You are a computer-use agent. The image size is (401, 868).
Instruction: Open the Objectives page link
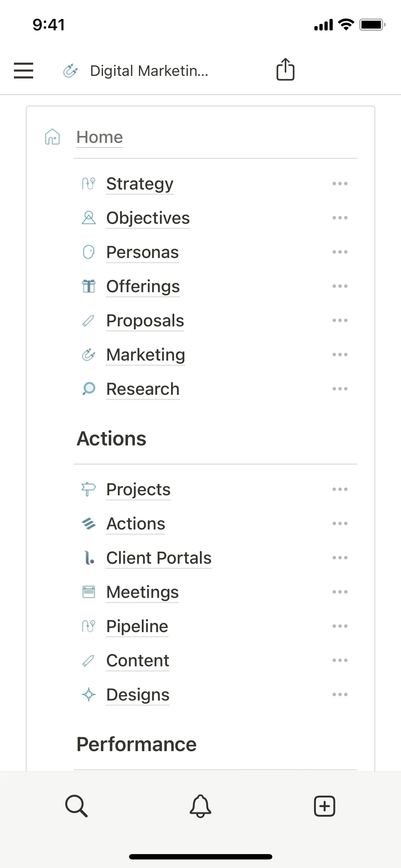point(148,218)
